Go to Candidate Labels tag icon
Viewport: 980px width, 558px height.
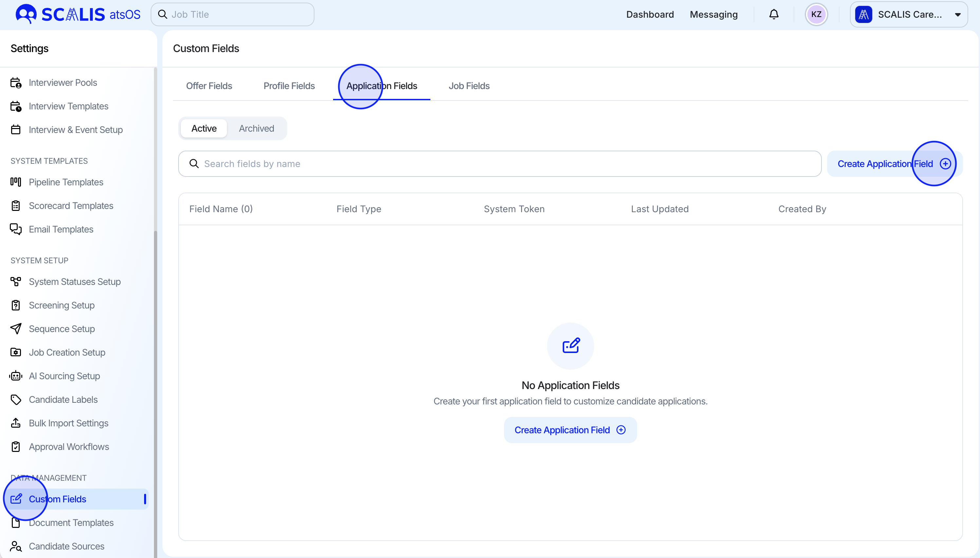(16, 399)
